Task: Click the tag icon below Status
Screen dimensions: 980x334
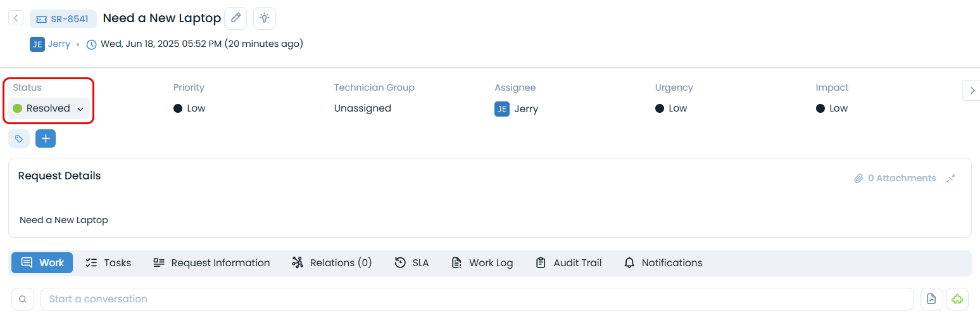Action: 19,139
